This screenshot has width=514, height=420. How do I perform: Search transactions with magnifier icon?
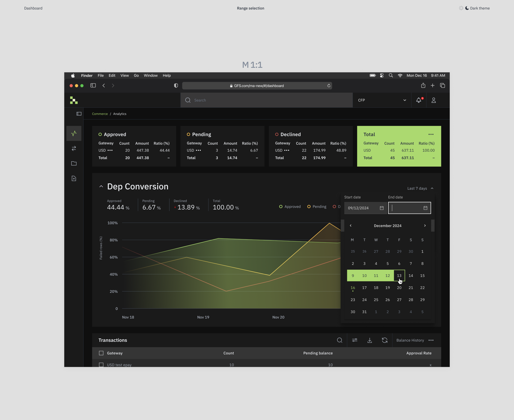(x=339, y=340)
